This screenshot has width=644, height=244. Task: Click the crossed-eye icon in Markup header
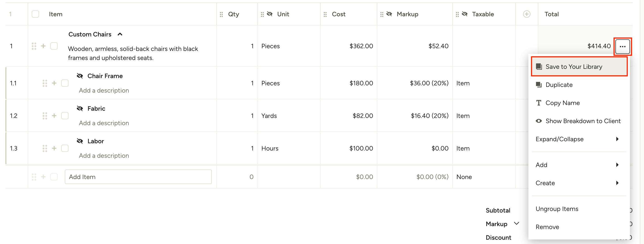(x=389, y=14)
